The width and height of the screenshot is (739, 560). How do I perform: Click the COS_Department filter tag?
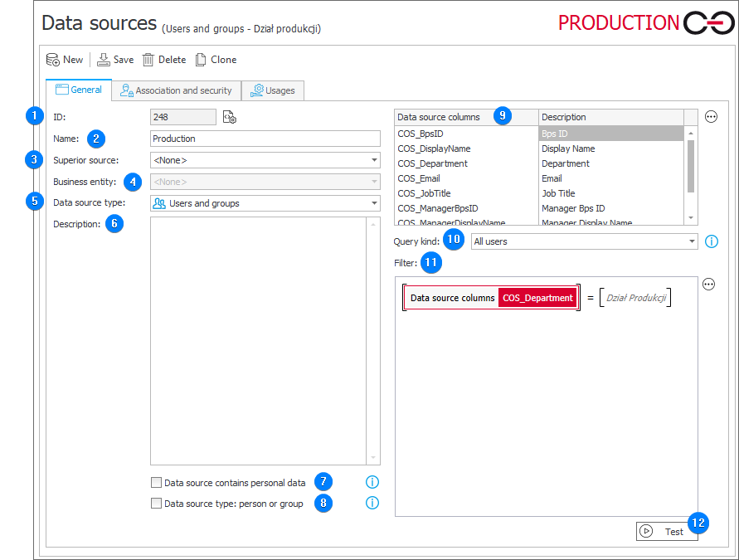click(537, 298)
